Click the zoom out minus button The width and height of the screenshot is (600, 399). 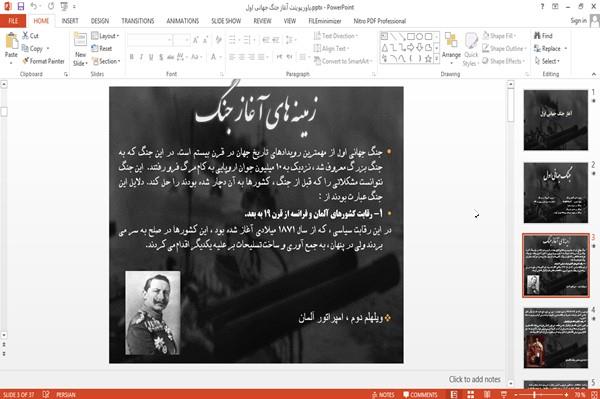pos(516,394)
